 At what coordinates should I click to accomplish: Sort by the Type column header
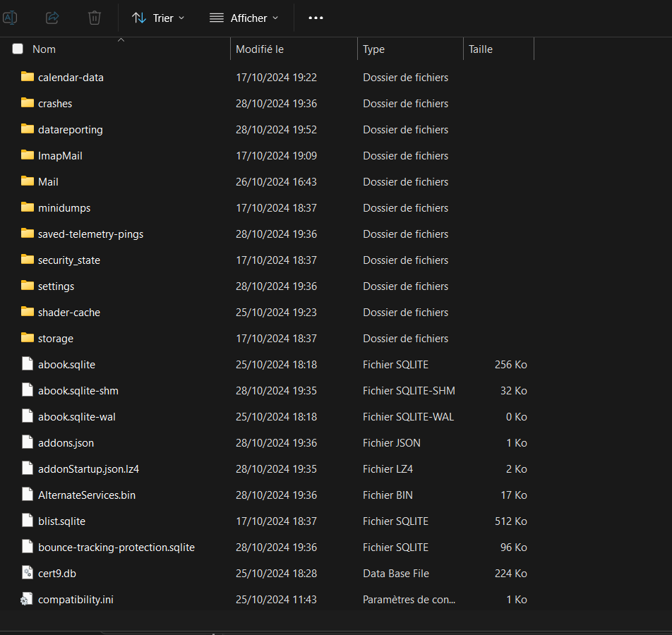tap(373, 49)
